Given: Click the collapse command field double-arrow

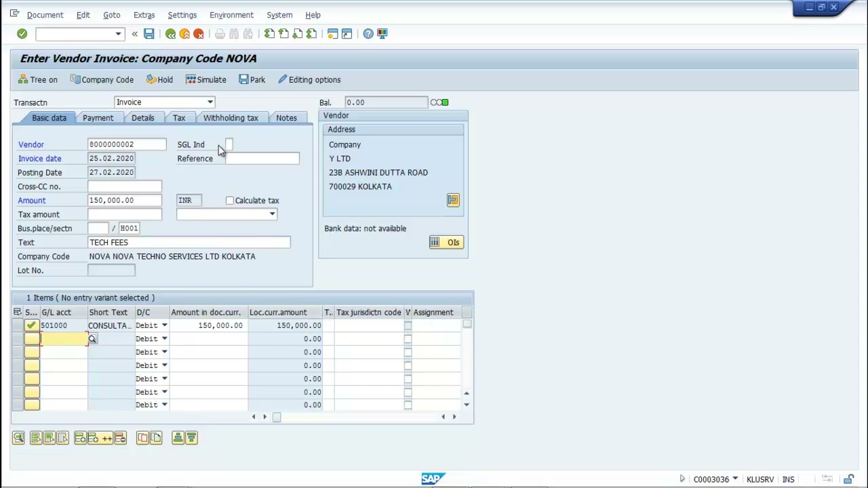Looking at the screenshot, I should pos(134,34).
